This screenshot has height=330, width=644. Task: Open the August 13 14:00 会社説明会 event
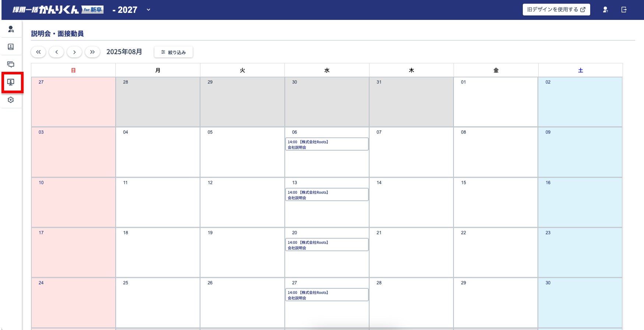pos(327,195)
